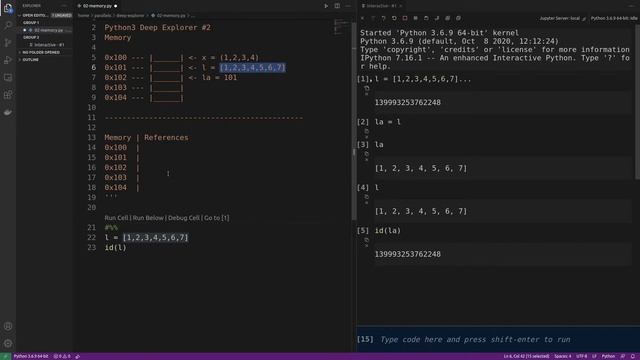Open the Accounts icon in activity bar
The width and height of the screenshot is (640, 360).
(8, 326)
